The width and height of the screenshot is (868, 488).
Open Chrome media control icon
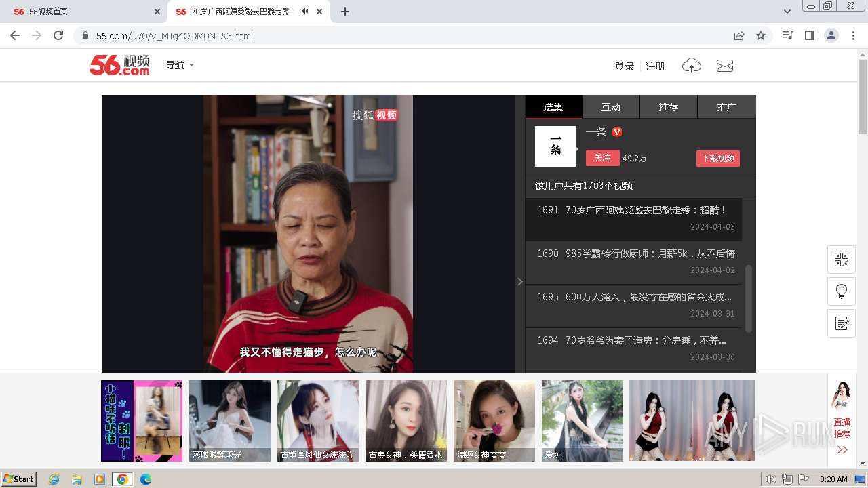[x=787, y=35]
